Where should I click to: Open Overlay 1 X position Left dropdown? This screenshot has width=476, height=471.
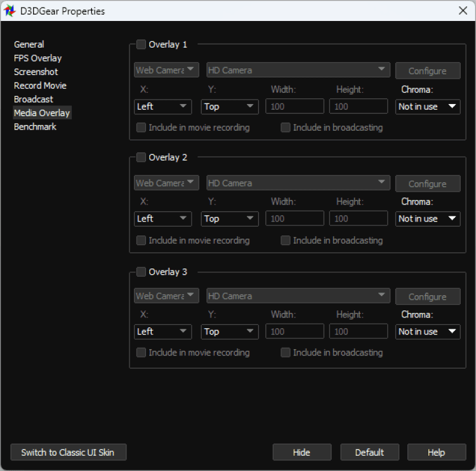coord(162,107)
